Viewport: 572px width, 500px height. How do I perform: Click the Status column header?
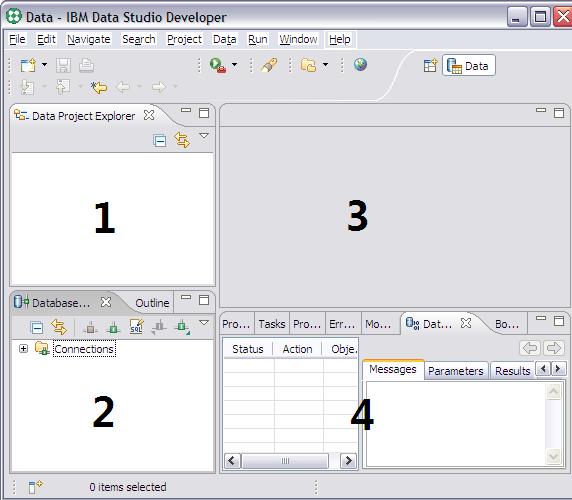pyautogui.click(x=248, y=349)
